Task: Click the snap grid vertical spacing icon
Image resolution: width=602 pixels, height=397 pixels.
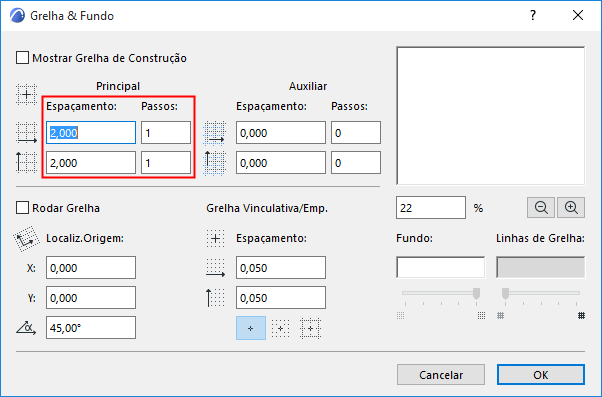Action: (215, 298)
